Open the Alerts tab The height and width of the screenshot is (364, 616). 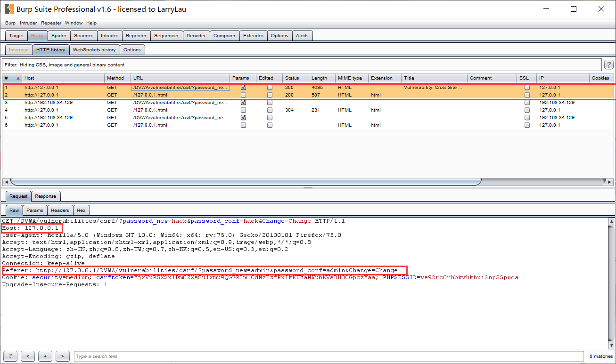(302, 36)
